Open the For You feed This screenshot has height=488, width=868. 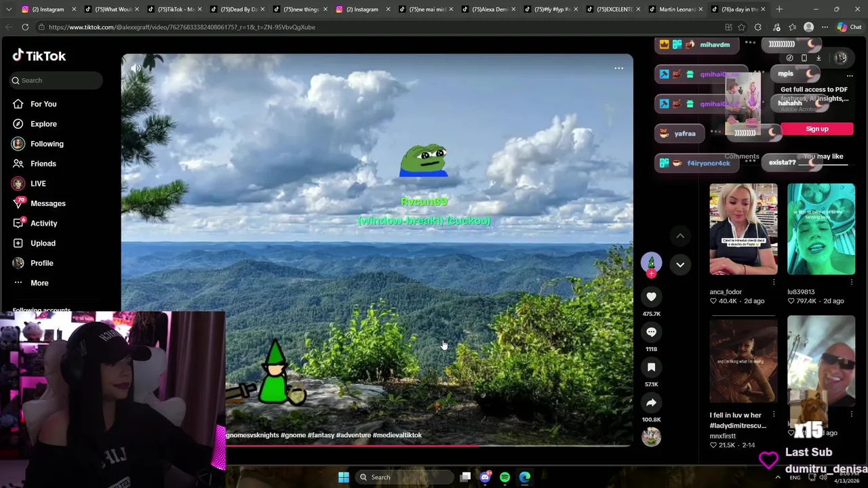(x=34, y=104)
